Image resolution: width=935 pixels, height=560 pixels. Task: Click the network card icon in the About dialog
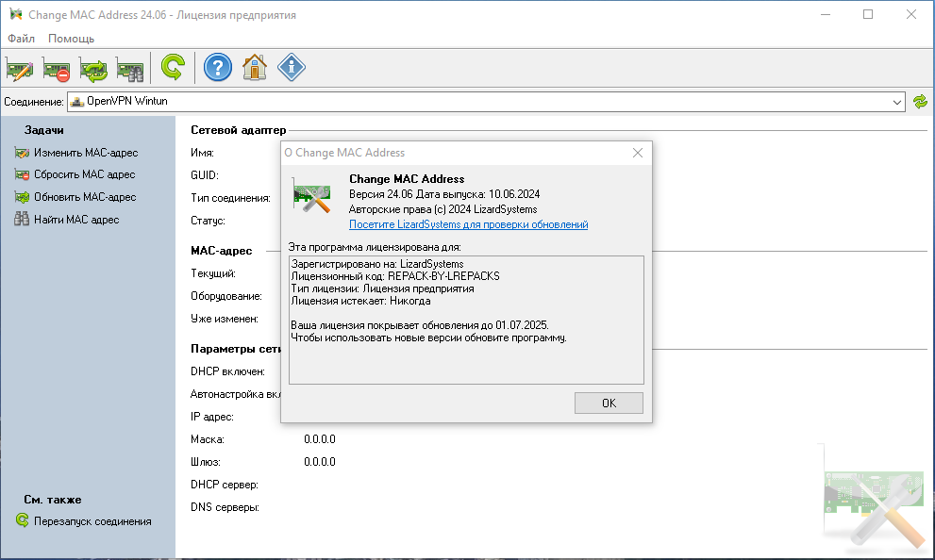point(312,196)
